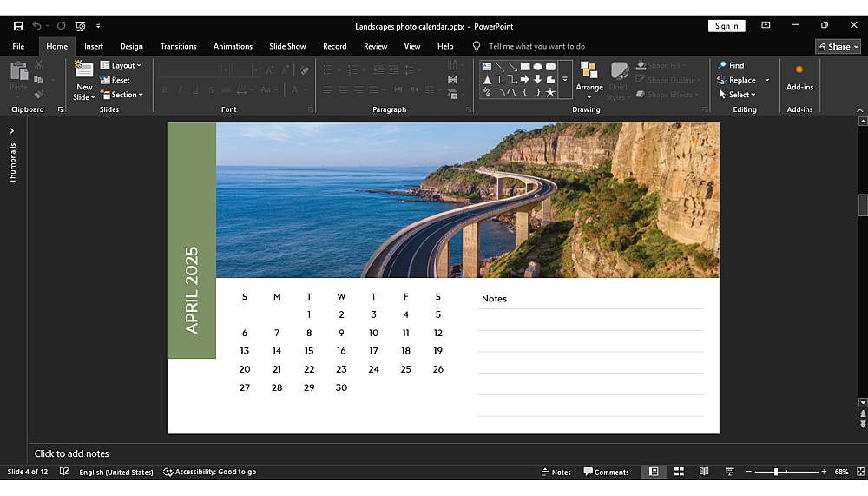The height and width of the screenshot is (496, 868).
Task: Select the Line Arrow shape
Action: click(x=512, y=67)
